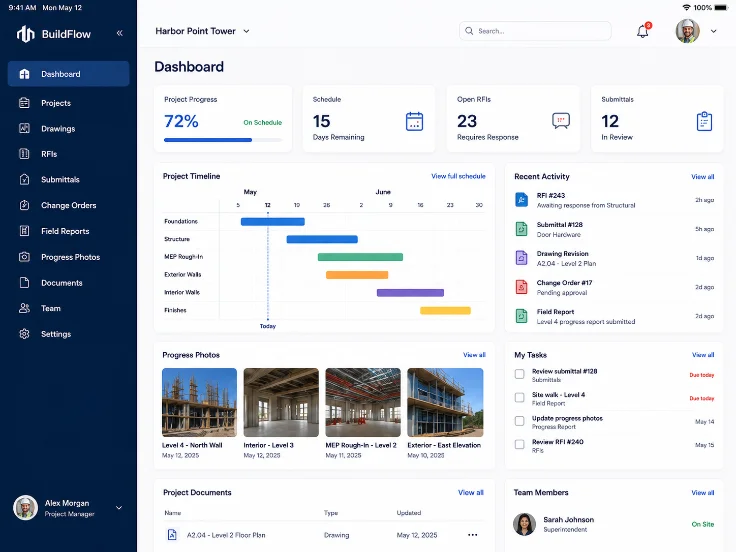
Task: Open the notifications bell
Action: (x=643, y=31)
